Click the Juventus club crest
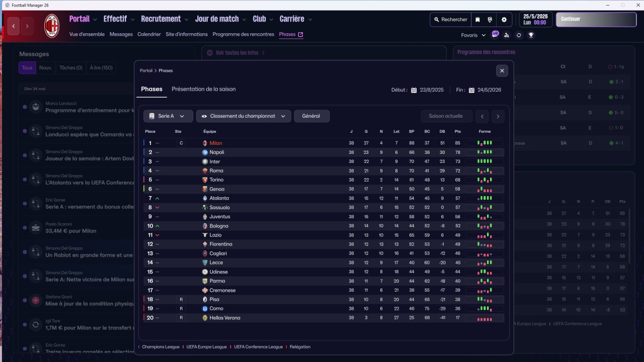644x362 pixels. tap(205, 217)
